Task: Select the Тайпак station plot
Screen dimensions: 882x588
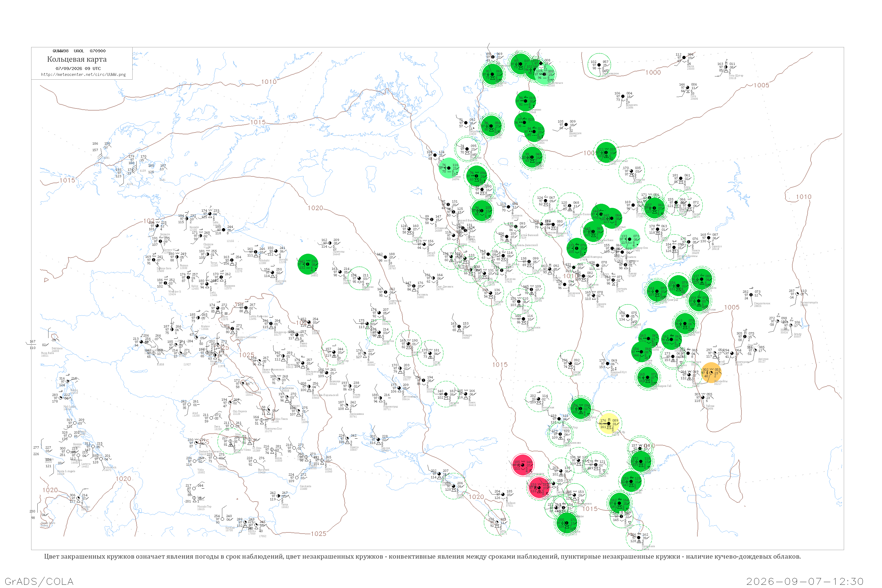Action: point(703,400)
